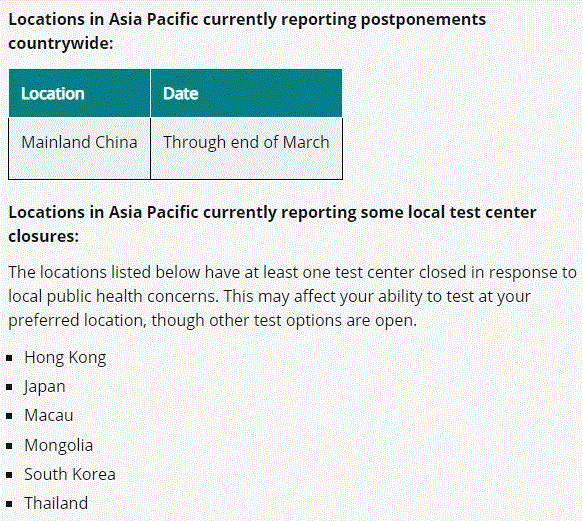The width and height of the screenshot is (583, 521).
Task: Click the bullet before Macau
Action: [10, 416]
